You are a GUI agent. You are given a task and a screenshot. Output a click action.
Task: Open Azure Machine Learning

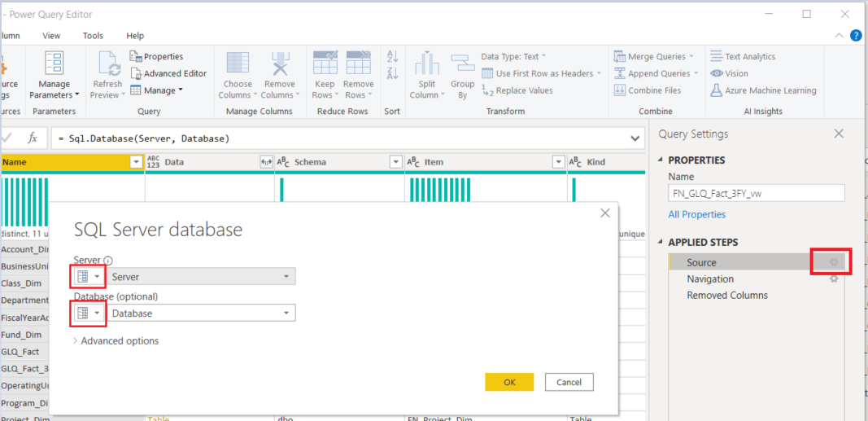pos(763,90)
